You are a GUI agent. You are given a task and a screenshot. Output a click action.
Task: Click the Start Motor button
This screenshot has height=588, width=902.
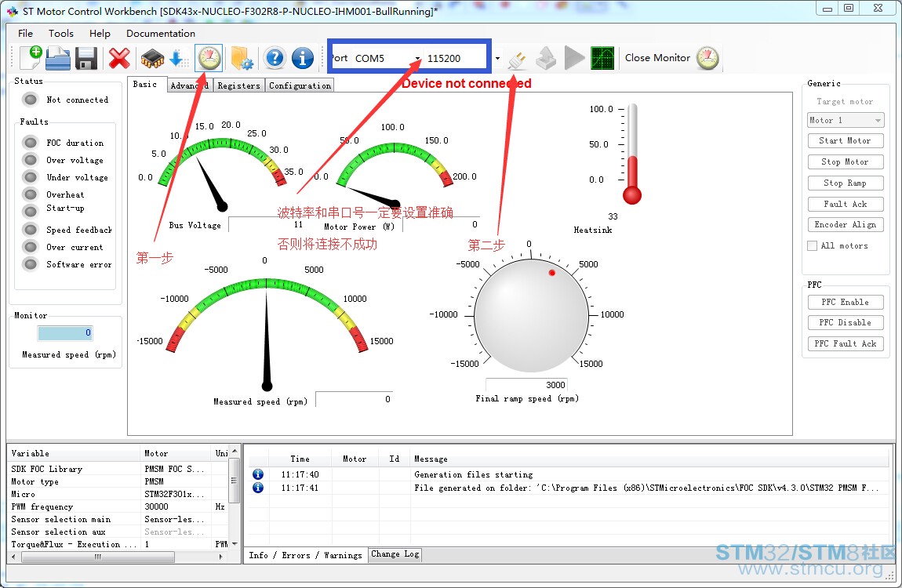[845, 141]
